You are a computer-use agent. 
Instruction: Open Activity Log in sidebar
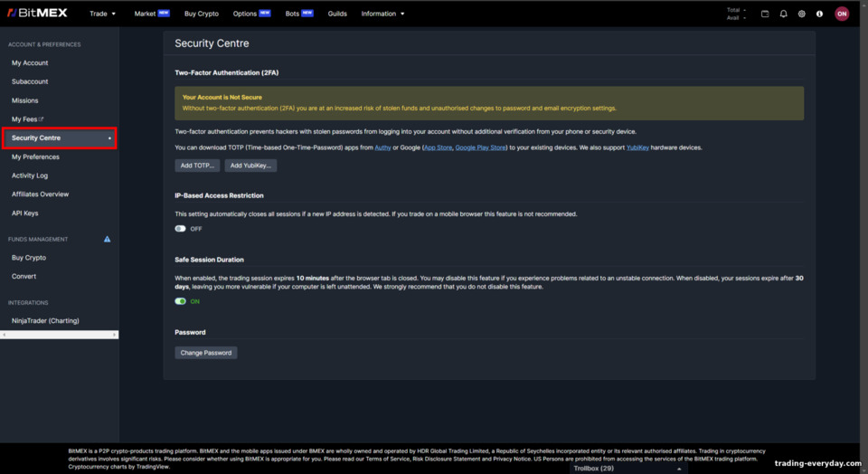[30, 175]
